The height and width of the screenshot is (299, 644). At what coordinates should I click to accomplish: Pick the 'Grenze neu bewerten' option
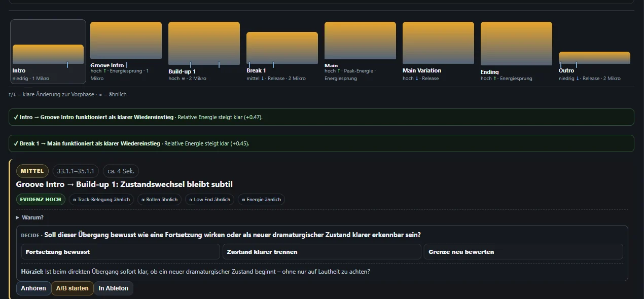coord(523,252)
